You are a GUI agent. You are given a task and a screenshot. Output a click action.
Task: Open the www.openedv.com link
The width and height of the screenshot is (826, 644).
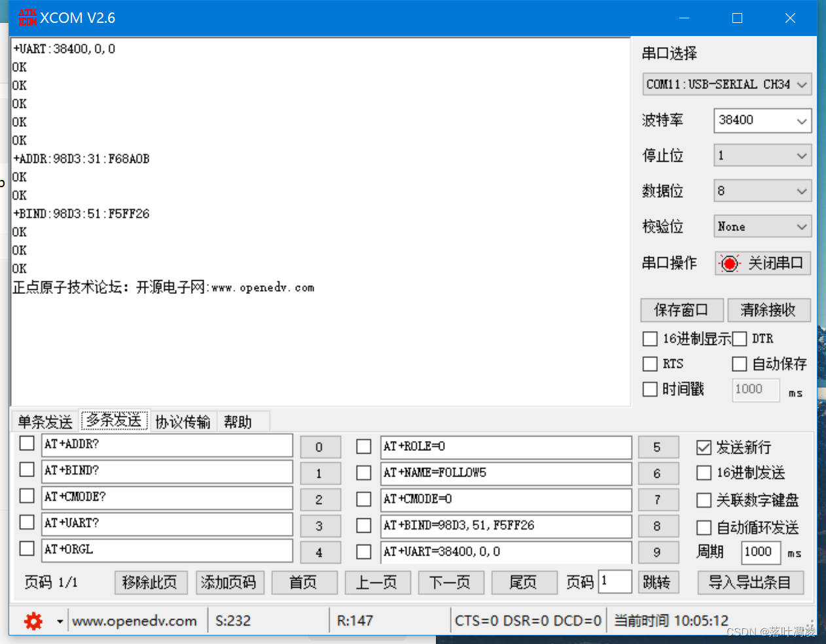134,621
